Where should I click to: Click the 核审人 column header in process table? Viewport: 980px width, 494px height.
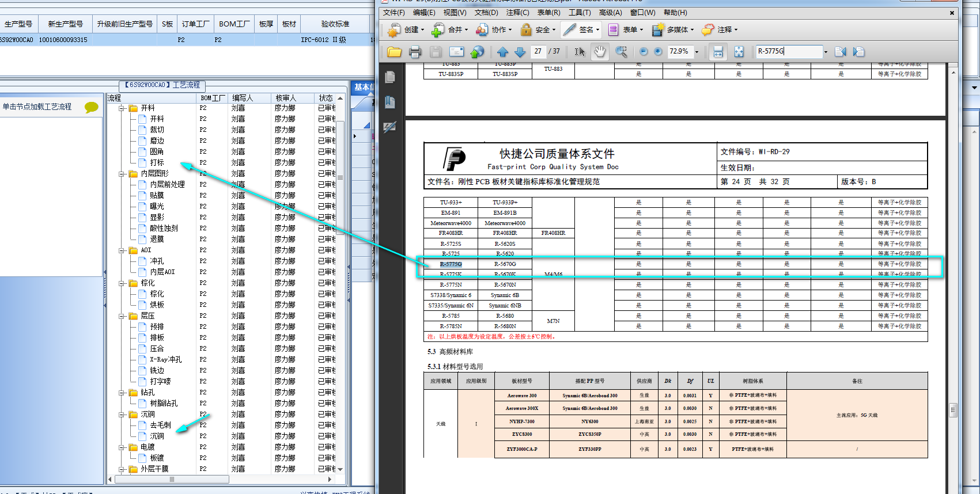tap(292, 98)
